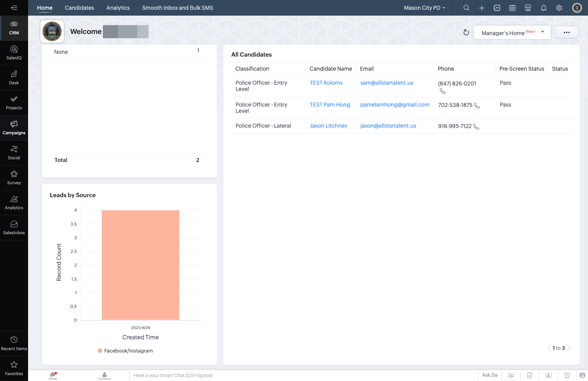Open the Desk app in the sidebar
Screen dimensions: 588x381
click(x=14, y=78)
